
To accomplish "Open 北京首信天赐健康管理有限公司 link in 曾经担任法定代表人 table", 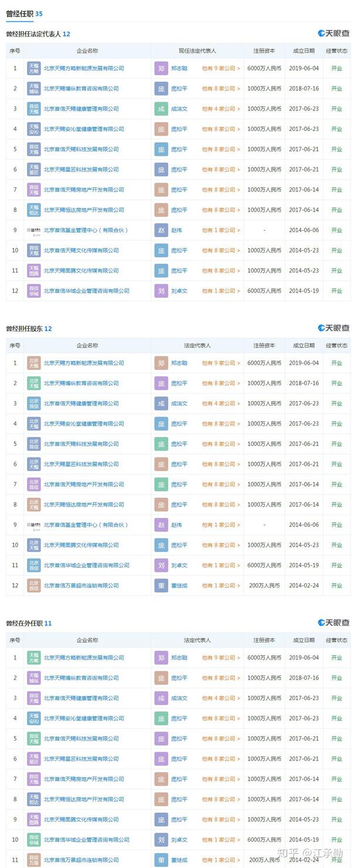I will 81,109.
